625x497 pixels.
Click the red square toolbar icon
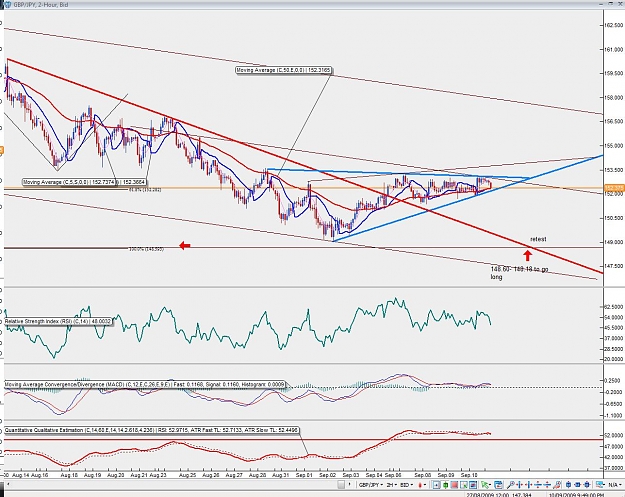(x=454, y=485)
